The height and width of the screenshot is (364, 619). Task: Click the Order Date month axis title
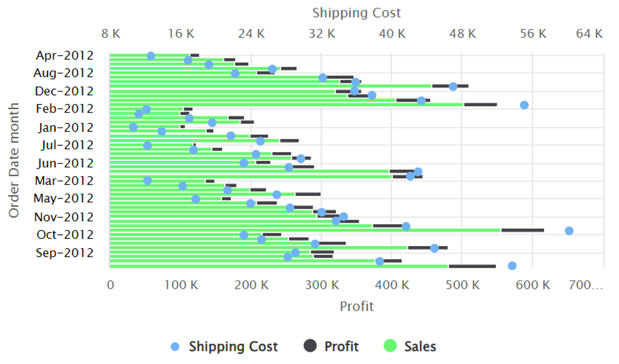(12, 159)
